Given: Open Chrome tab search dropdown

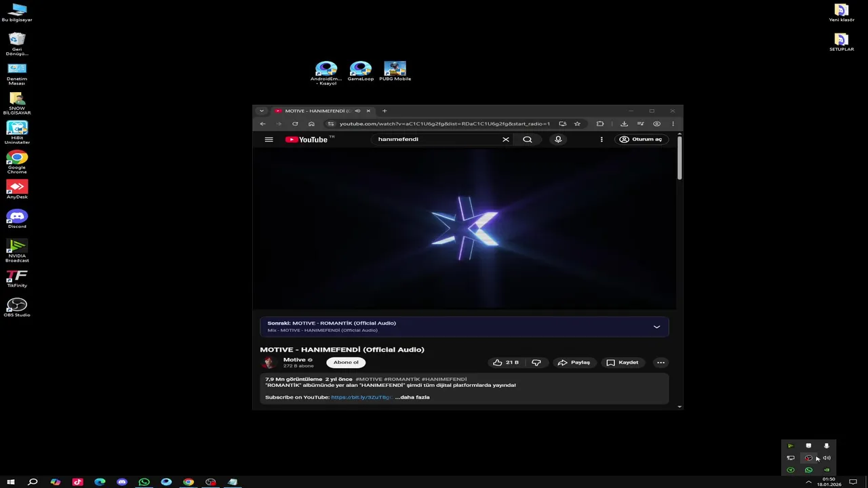Looking at the screenshot, I should click(x=261, y=111).
